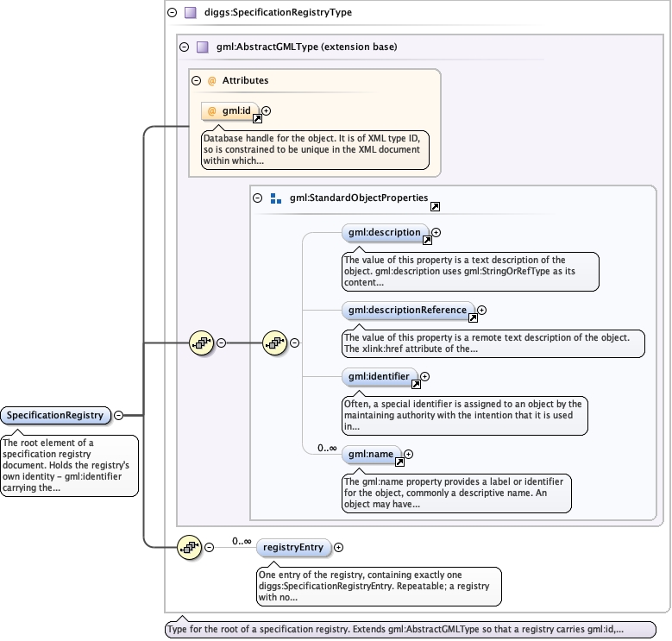Follow the gml:id reference arrow icon

(x=257, y=119)
